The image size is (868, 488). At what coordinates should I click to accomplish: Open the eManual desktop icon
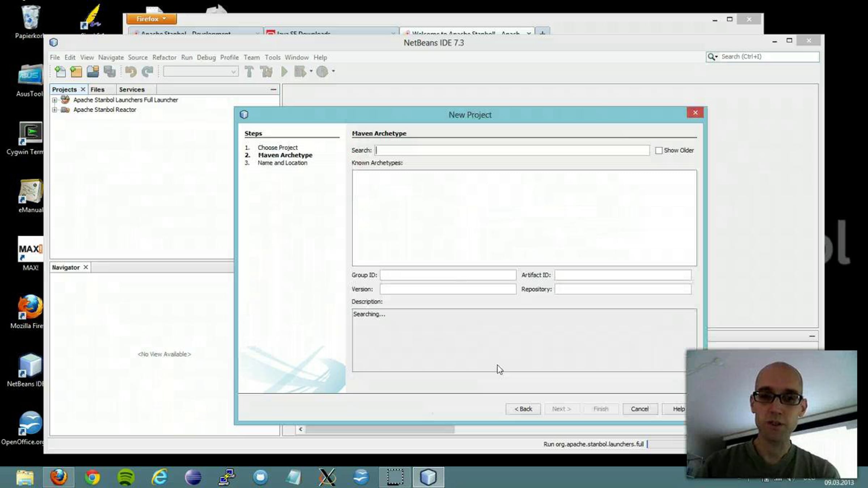[x=30, y=196]
